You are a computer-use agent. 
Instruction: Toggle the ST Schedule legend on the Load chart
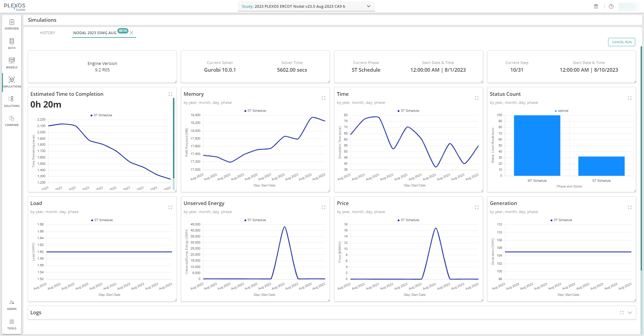point(102,220)
